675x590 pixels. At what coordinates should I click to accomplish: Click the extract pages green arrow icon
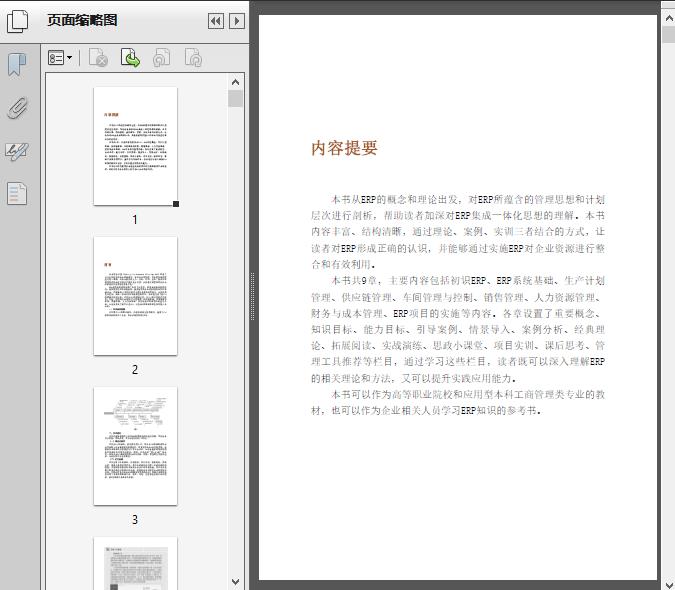(130, 58)
